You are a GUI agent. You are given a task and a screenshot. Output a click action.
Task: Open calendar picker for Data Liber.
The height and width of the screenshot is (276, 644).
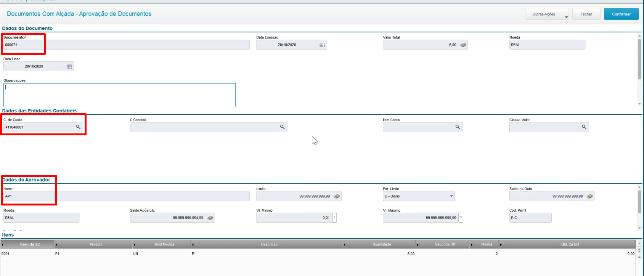[69, 66]
